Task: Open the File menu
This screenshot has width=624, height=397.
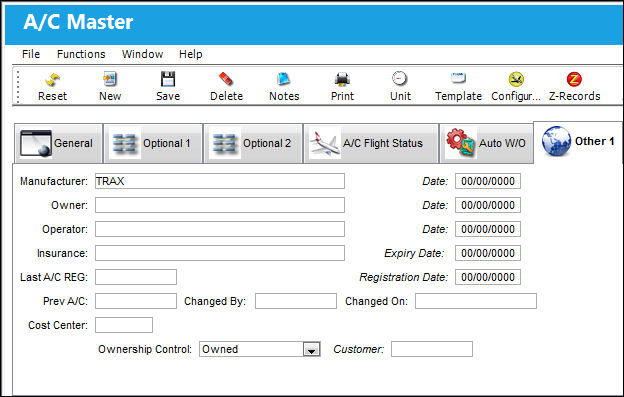Action: point(31,54)
